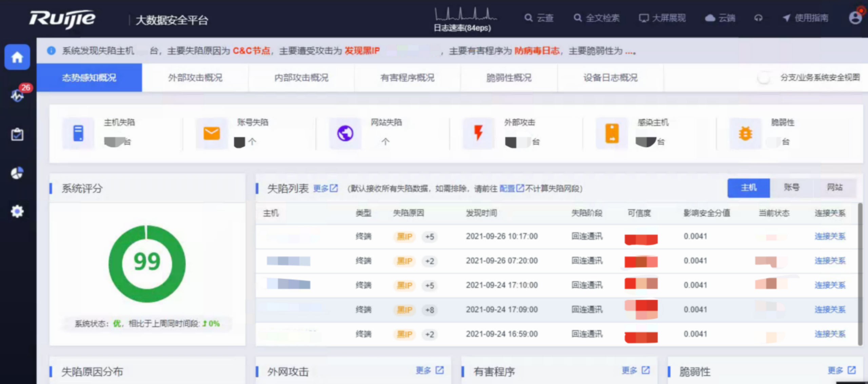Screen dimensions: 868x384
Task: Click 发现时间 column header
Action: (481, 213)
